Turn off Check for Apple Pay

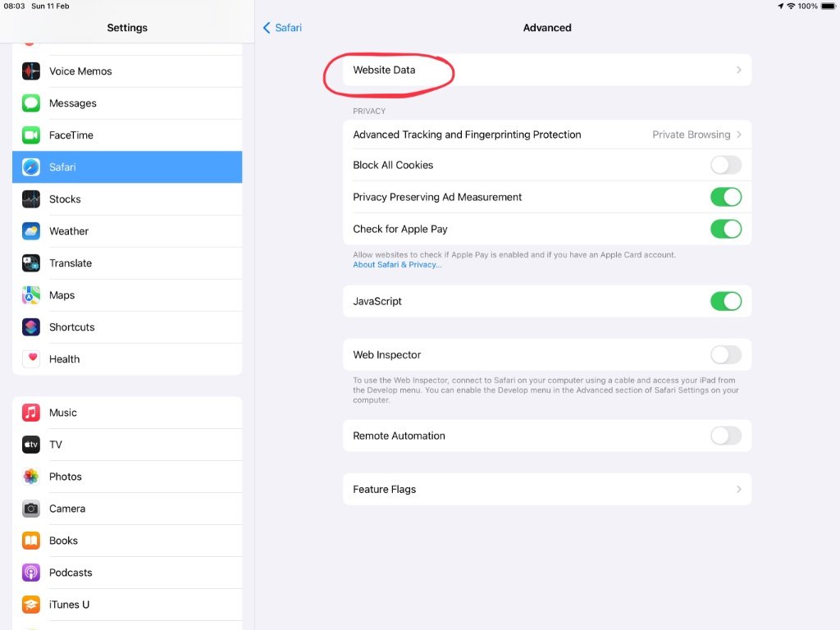coord(726,229)
